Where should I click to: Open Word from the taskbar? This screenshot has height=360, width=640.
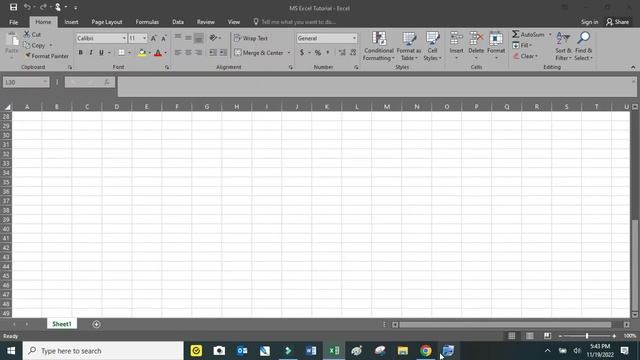pos(311,351)
